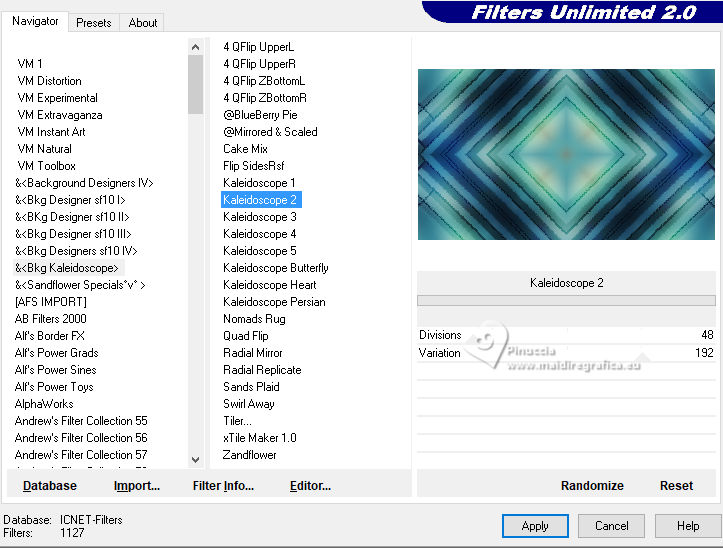Select &<Bkg Kaleidoscope> category
The width and height of the screenshot is (723, 548).
pyautogui.click(x=67, y=268)
